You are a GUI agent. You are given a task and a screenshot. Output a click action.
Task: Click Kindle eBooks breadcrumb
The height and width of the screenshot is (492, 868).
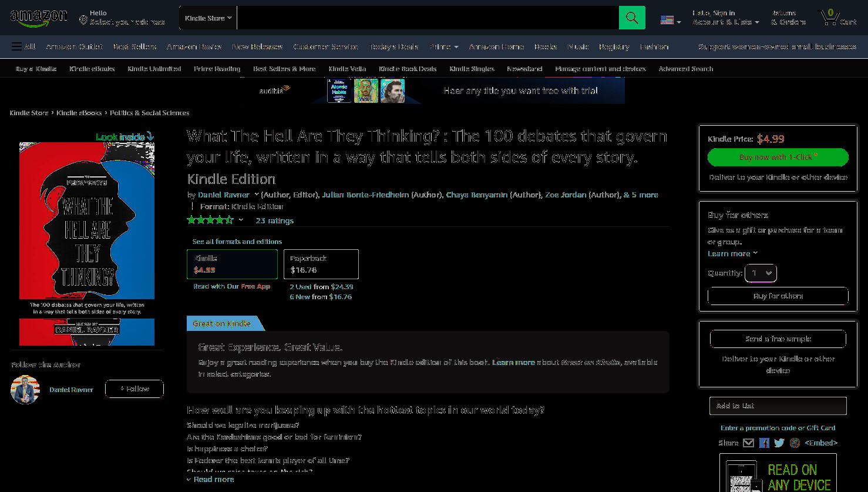pyautogui.click(x=79, y=113)
